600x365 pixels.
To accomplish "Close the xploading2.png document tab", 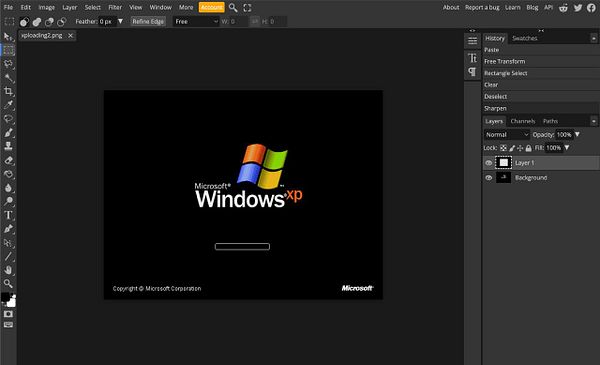I will click(70, 36).
